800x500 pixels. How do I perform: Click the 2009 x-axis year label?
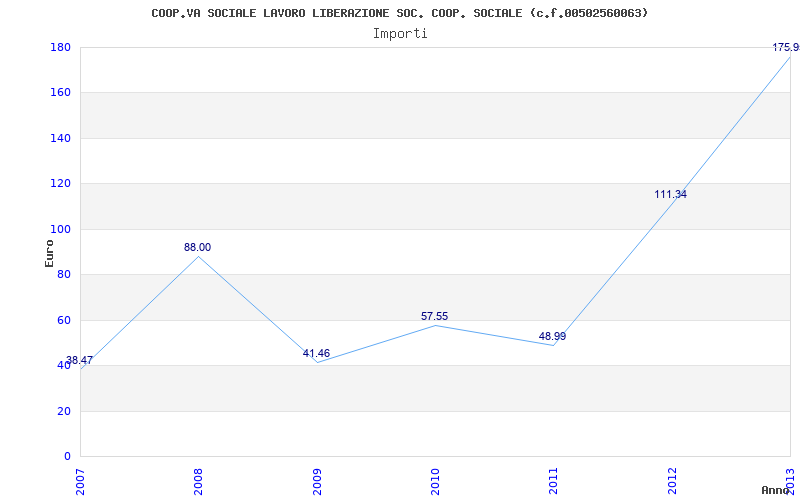pos(317,479)
